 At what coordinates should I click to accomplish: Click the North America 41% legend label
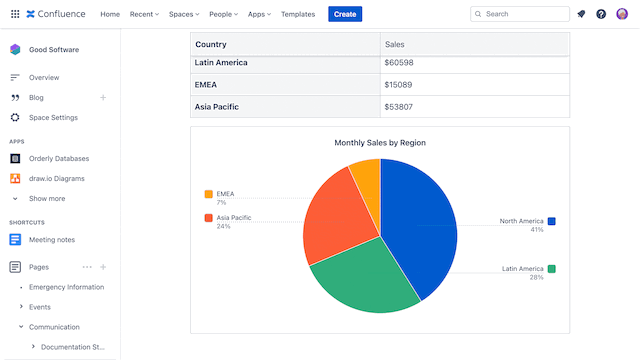(521, 225)
